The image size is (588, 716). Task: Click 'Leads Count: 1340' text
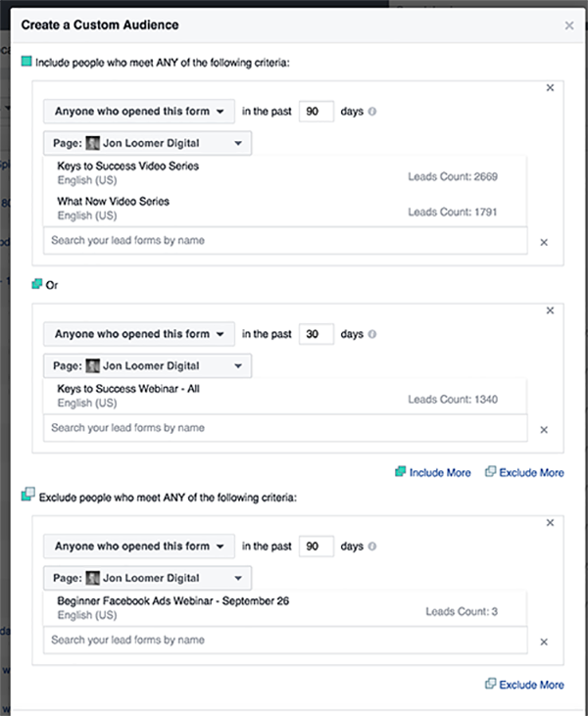click(x=453, y=400)
